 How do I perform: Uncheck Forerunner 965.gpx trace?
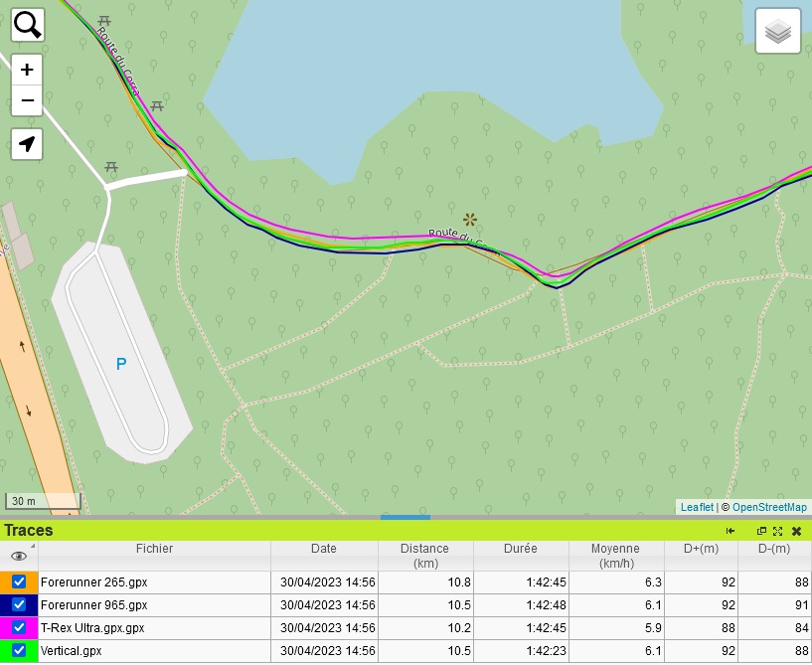19,604
